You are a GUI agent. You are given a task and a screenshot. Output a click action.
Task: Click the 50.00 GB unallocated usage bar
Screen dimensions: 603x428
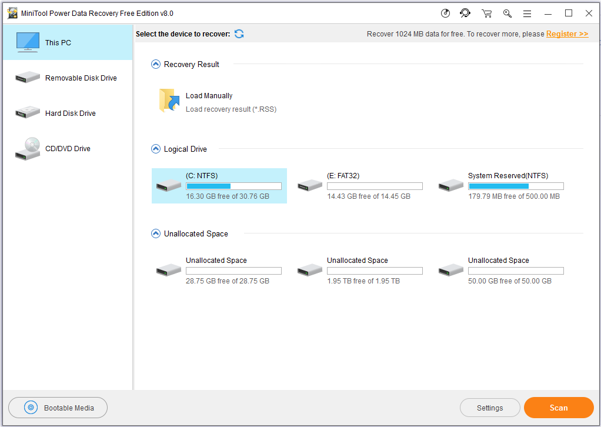click(x=516, y=271)
